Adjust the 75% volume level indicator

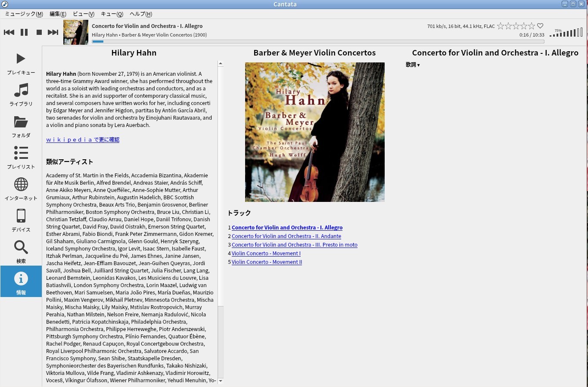point(566,33)
